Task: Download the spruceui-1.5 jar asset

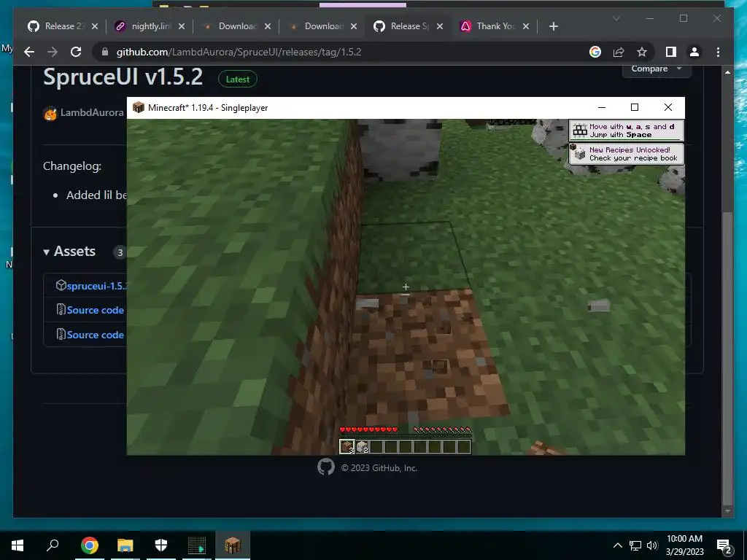Action: (x=97, y=286)
